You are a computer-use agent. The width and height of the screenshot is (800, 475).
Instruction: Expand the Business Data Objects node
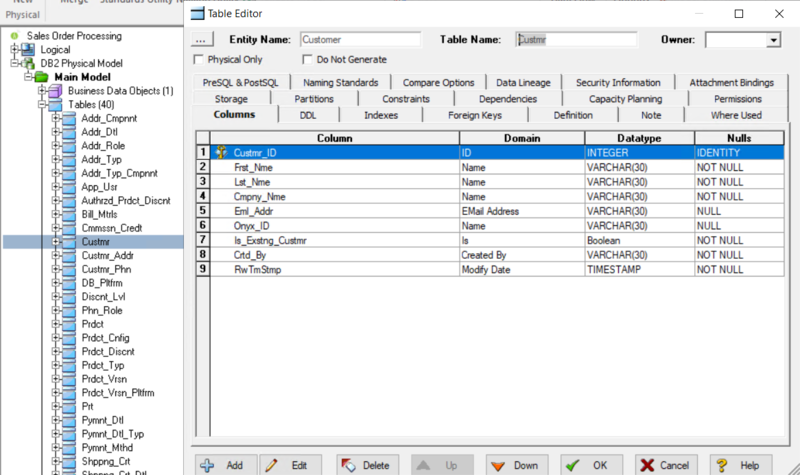(x=42, y=91)
